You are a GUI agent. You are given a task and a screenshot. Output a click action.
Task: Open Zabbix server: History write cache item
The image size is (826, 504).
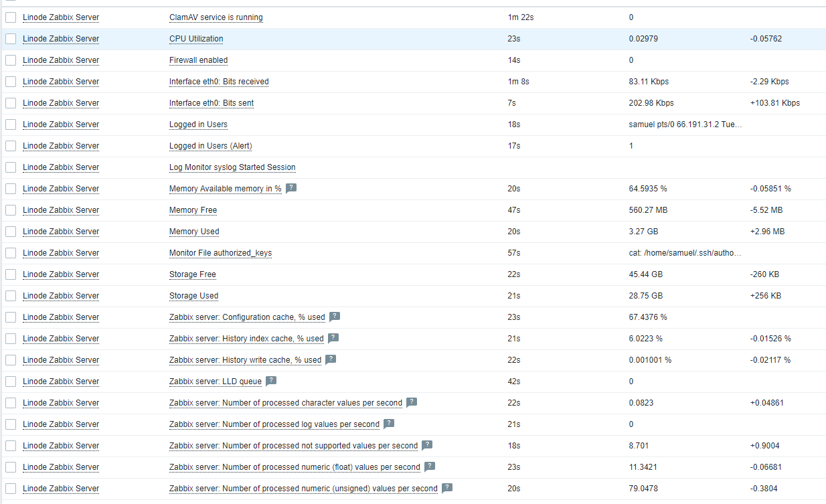(x=245, y=360)
